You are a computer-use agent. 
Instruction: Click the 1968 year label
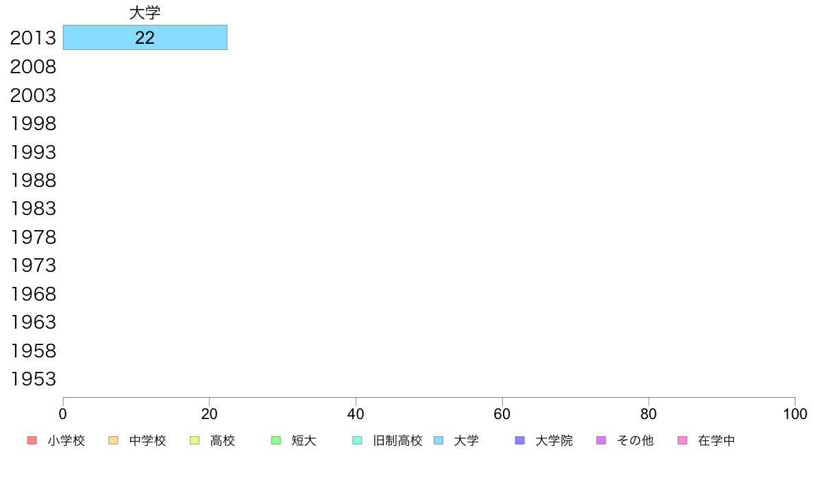(33, 294)
